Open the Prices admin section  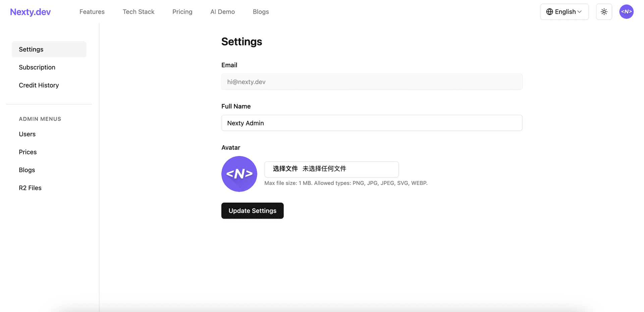(28, 152)
